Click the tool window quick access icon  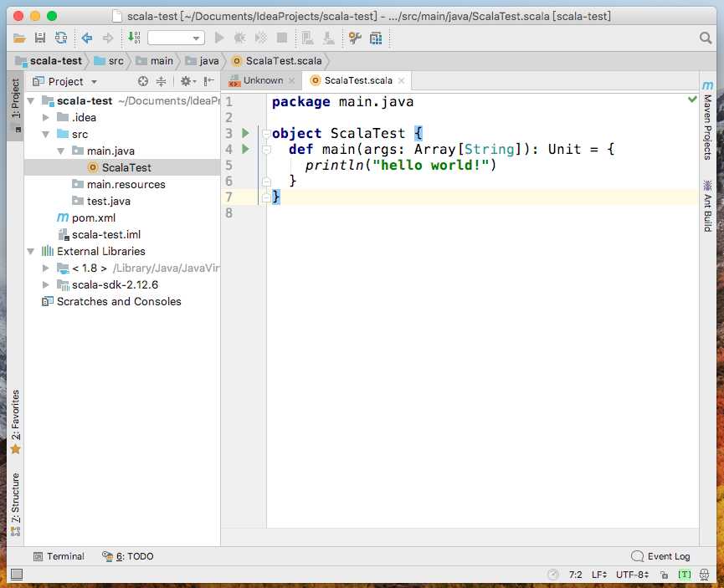tap(17, 575)
